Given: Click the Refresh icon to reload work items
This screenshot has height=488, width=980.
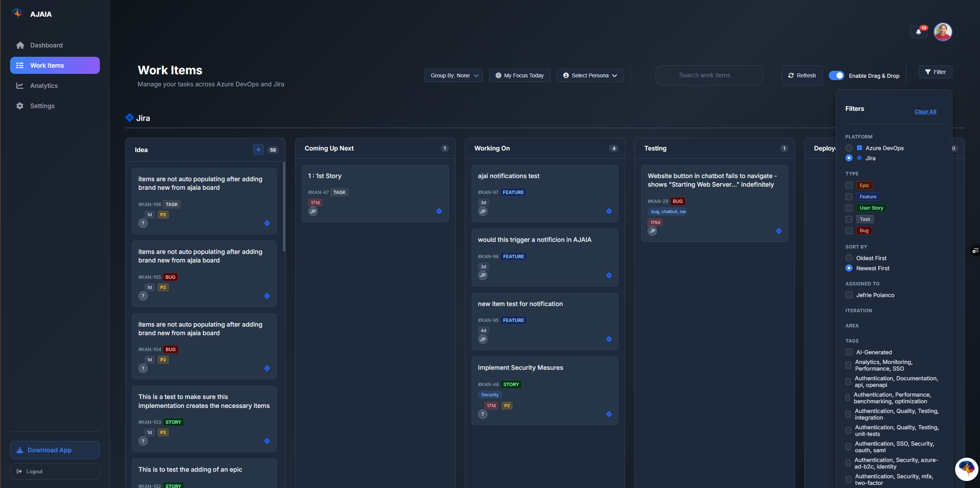Looking at the screenshot, I should 791,75.
